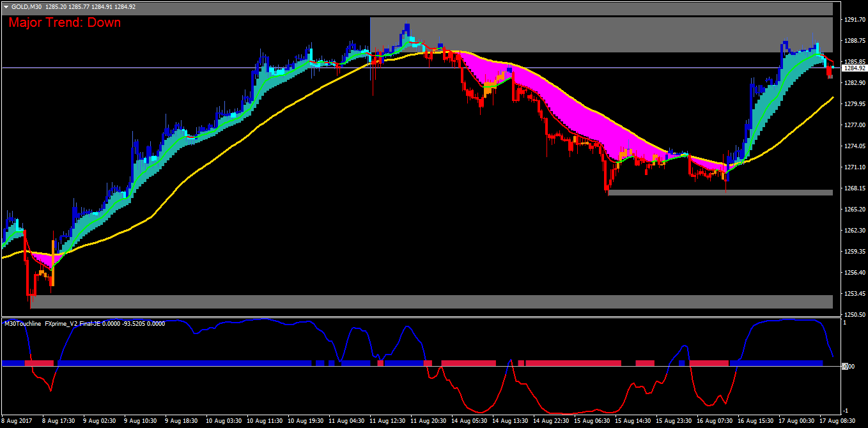Click the '17 Aug 00:30' time label

pyautogui.click(x=796, y=422)
